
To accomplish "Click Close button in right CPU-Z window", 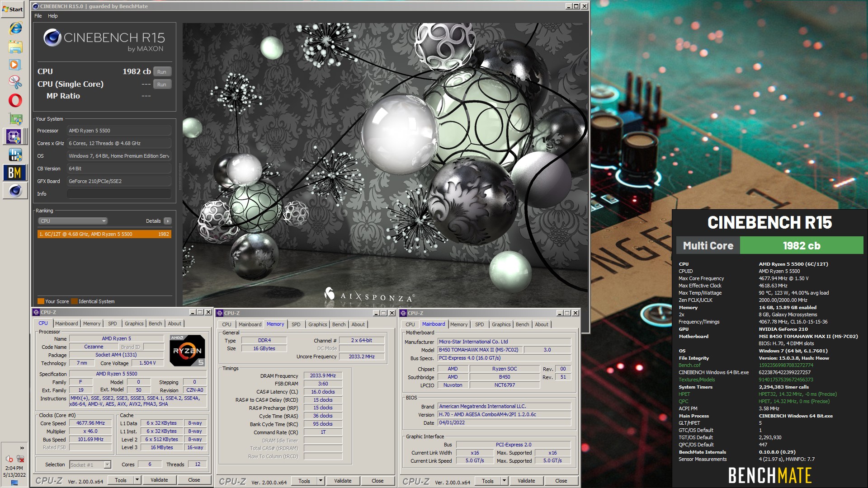I will pyautogui.click(x=561, y=481).
